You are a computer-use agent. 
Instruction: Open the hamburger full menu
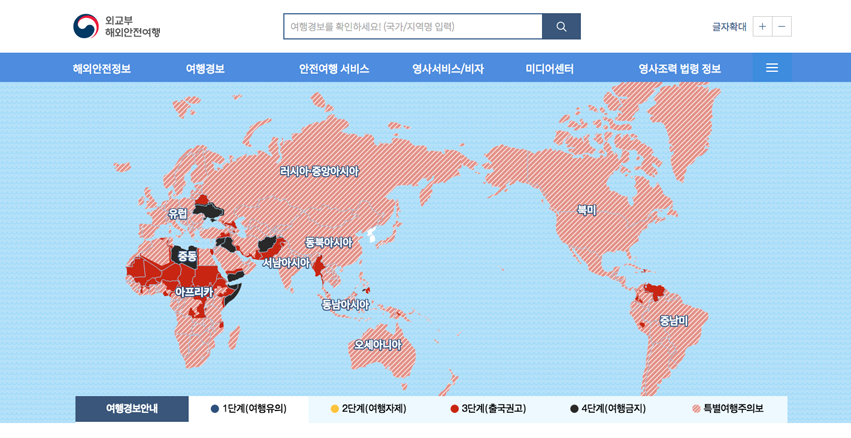pos(771,68)
